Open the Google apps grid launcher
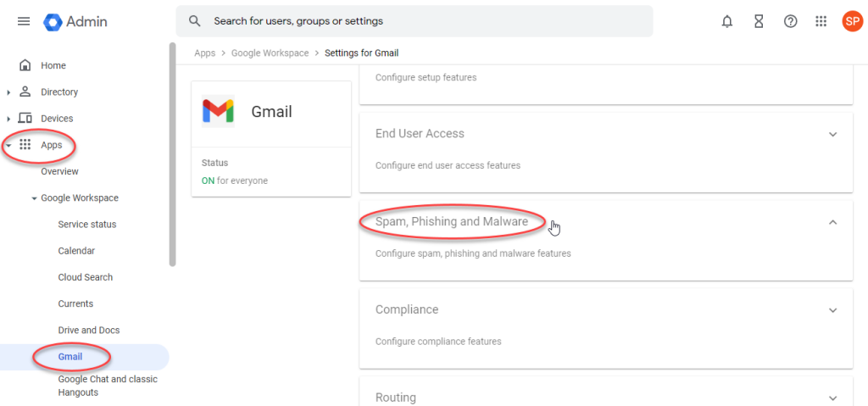This screenshot has width=868, height=406. [821, 21]
